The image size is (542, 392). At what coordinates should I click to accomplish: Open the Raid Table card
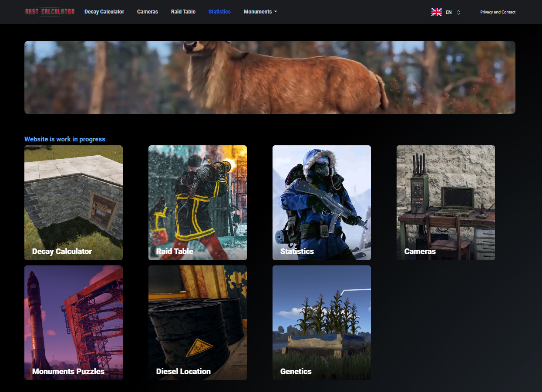point(198,203)
